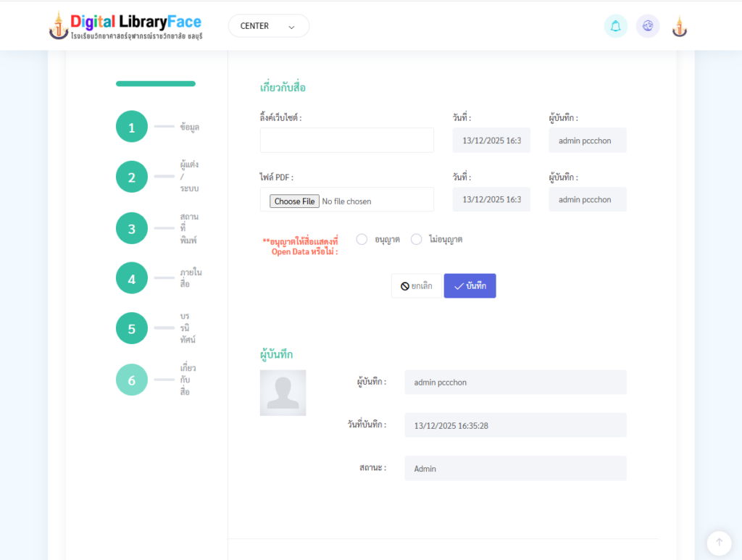
Task: Click the Choose File button
Action: [294, 201]
